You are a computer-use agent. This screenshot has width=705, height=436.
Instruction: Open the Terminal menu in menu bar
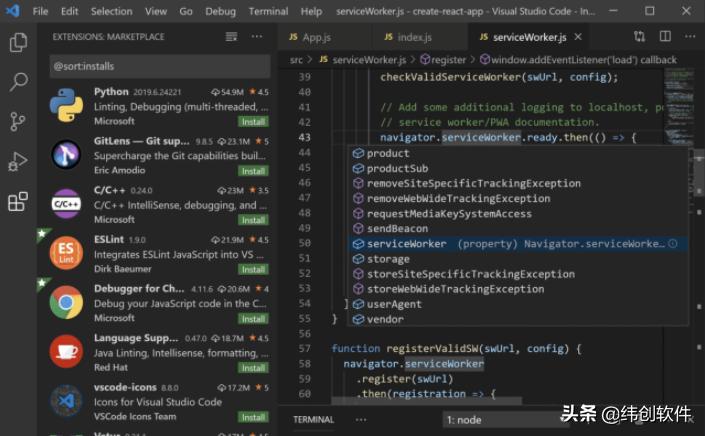(x=268, y=11)
